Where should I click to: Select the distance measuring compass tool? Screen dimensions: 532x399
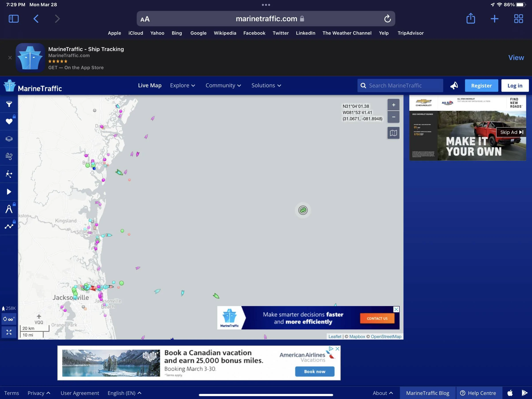coord(9,209)
